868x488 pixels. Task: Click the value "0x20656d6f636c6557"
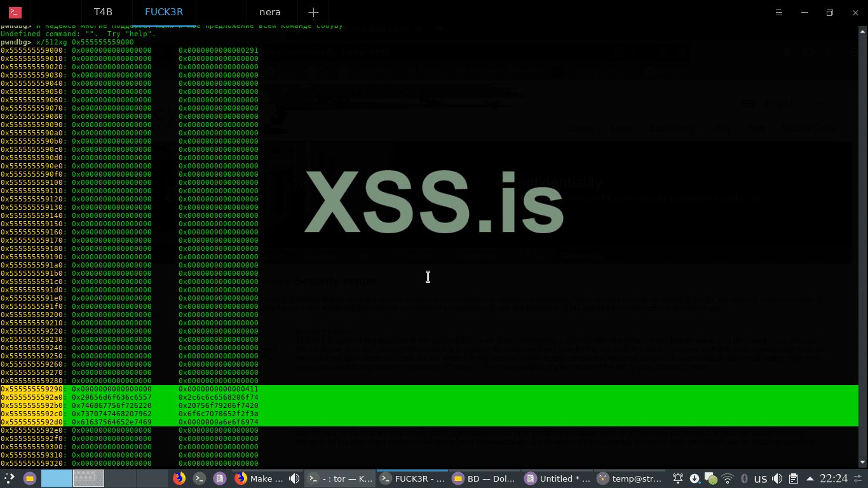[x=112, y=397]
